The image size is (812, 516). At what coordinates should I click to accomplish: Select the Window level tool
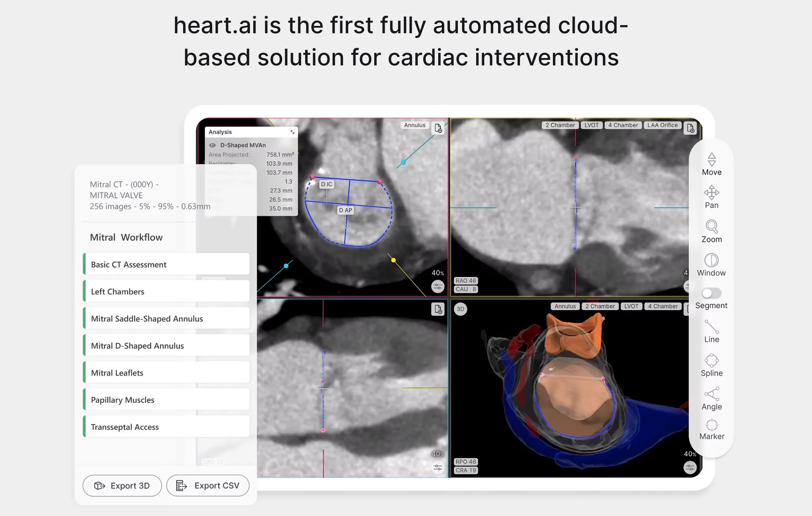(x=711, y=265)
